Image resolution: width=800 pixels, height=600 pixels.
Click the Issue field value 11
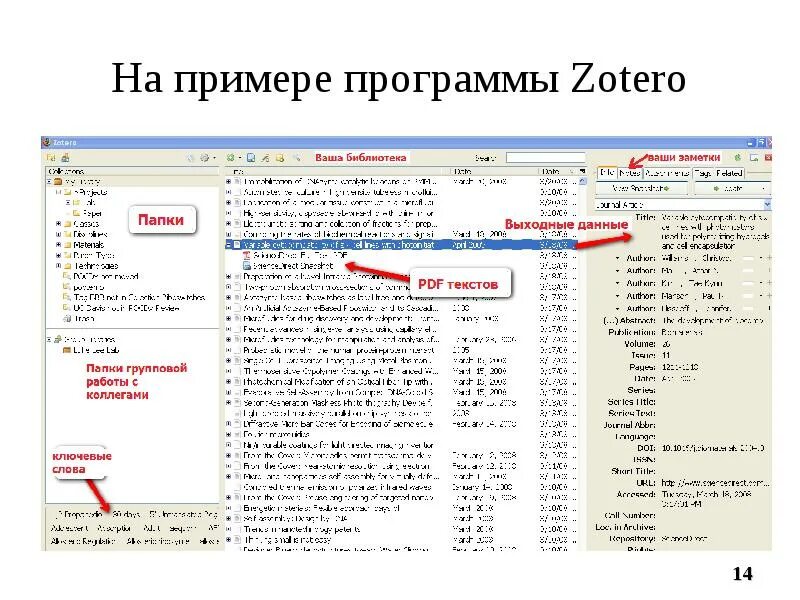(x=666, y=355)
